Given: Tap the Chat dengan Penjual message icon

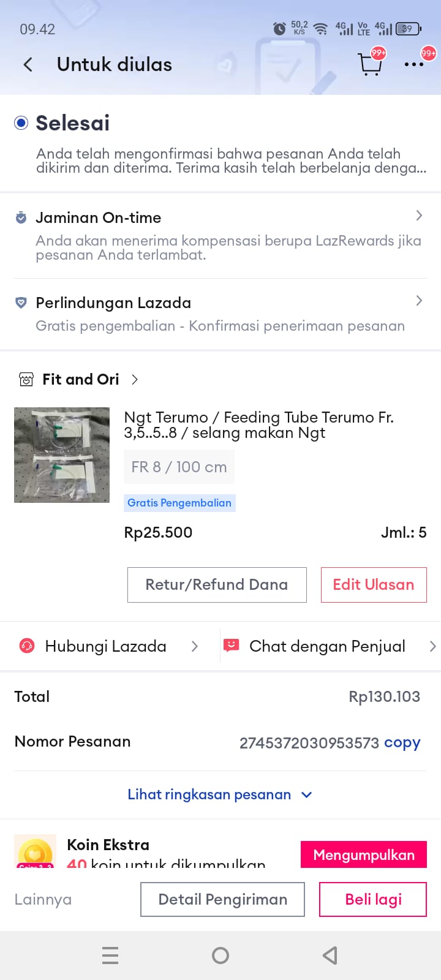Looking at the screenshot, I should (x=231, y=646).
